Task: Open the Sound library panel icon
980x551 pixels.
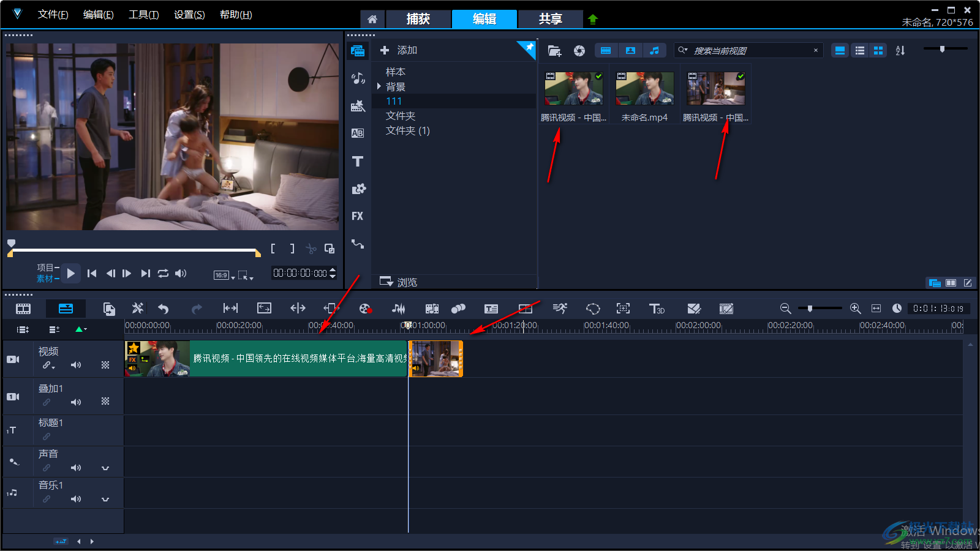Action: click(358, 78)
